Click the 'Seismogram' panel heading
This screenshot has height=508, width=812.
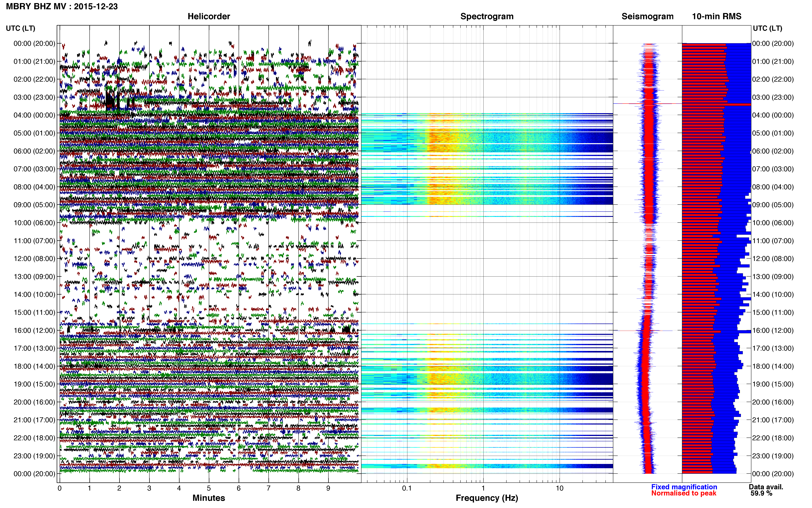(x=647, y=16)
